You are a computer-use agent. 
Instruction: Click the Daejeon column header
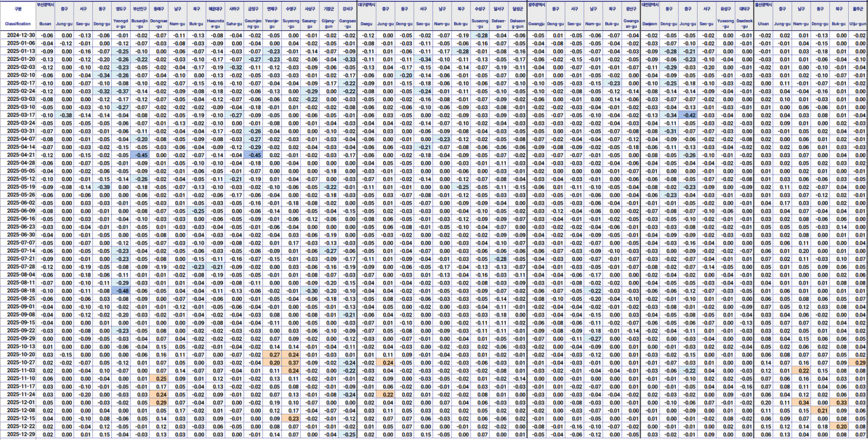click(x=650, y=24)
